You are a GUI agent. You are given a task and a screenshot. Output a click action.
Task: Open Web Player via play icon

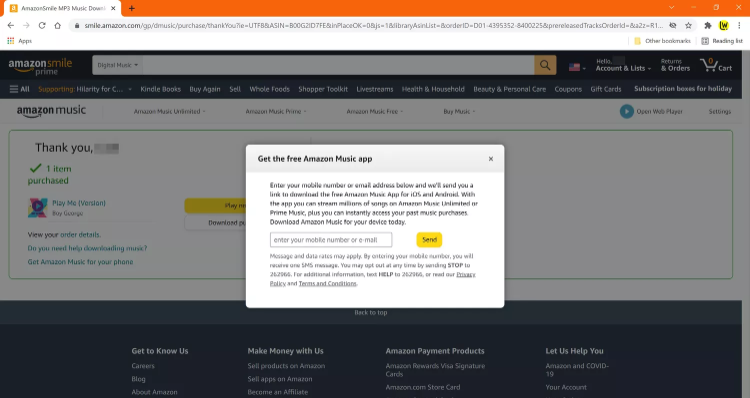click(x=627, y=111)
